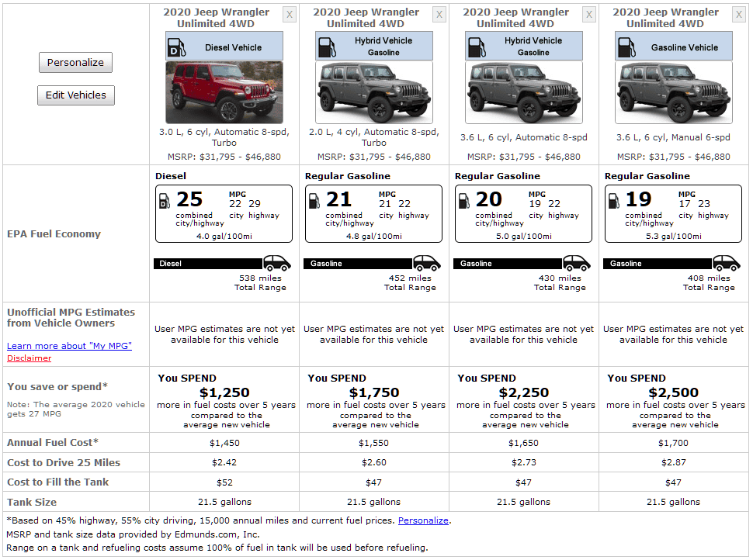The height and width of the screenshot is (560, 753).
Task: Select the 4.8 gal/100mi value
Action: [x=373, y=236]
